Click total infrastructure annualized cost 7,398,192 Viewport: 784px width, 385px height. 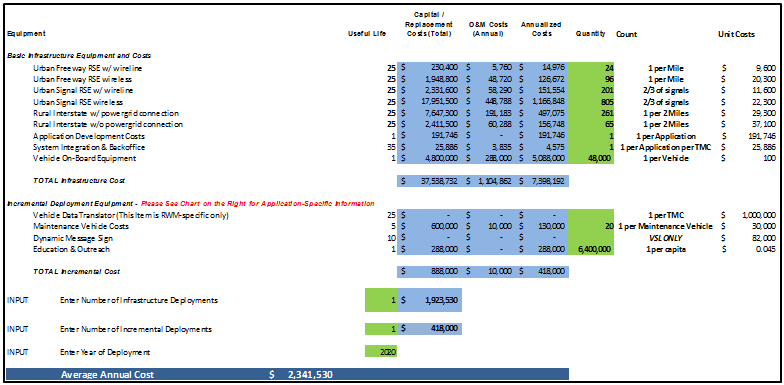click(x=542, y=181)
